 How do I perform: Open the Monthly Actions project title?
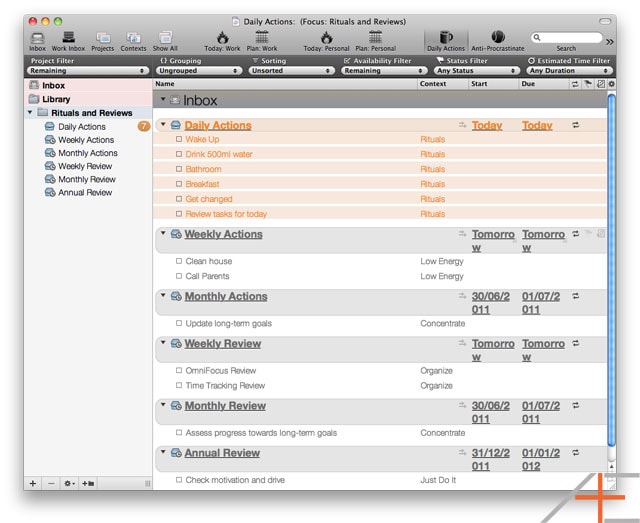point(226,296)
